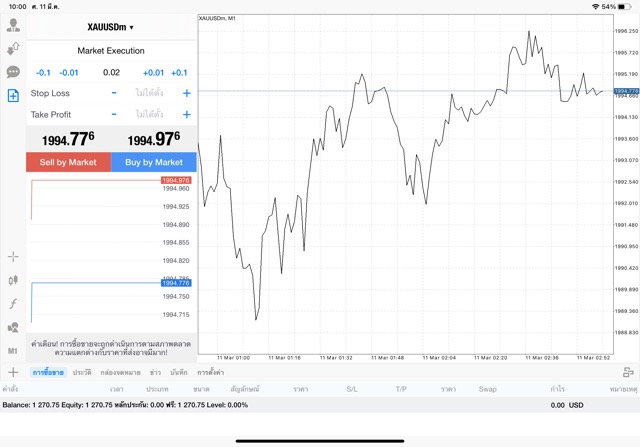This screenshot has width=640, height=447.
Task: Open the Market Execution order type selector
Action: pyautogui.click(x=110, y=51)
